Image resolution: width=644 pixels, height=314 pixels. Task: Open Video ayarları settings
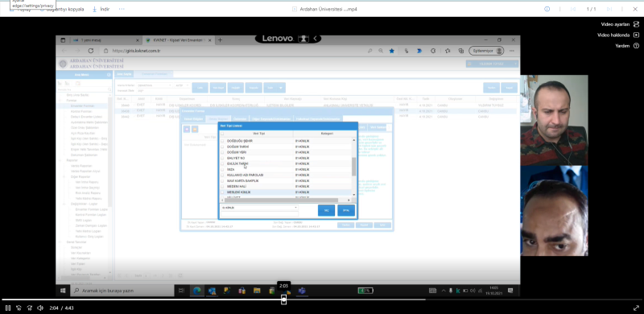(x=620, y=24)
